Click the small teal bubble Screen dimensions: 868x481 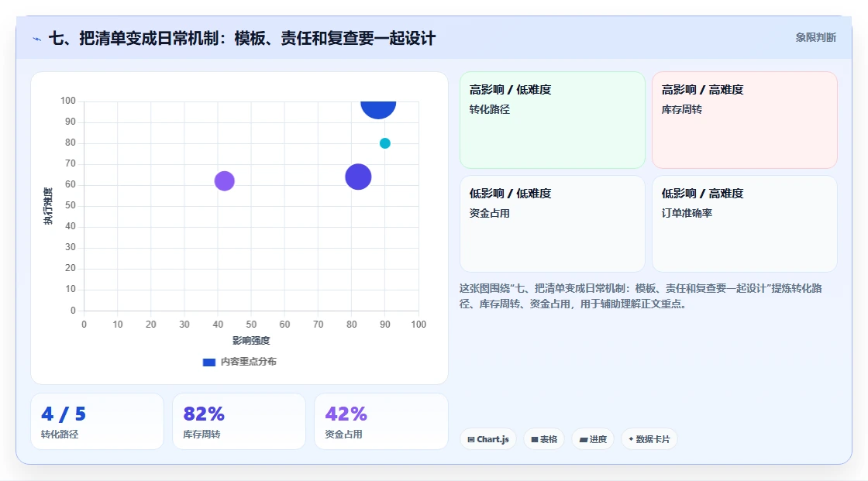(x=384, y=143)
